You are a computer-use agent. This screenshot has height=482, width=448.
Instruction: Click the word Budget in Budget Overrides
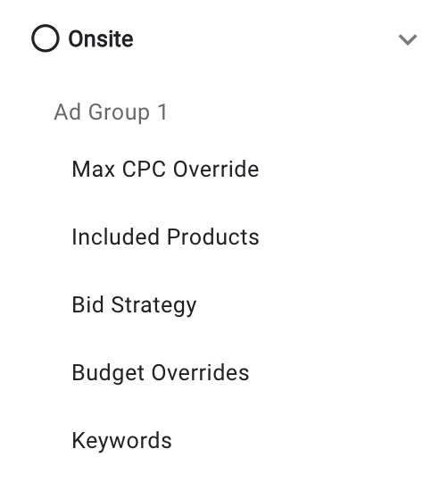[108, 373]
